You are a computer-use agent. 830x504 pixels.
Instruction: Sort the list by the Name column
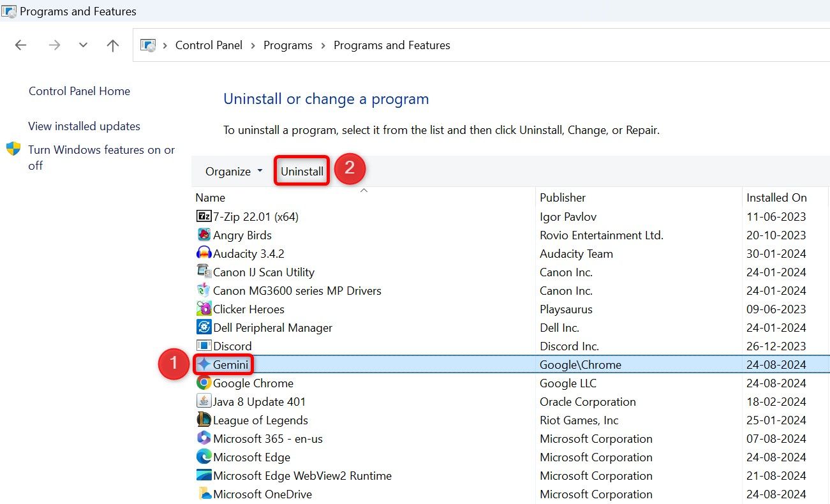point(211,197)
